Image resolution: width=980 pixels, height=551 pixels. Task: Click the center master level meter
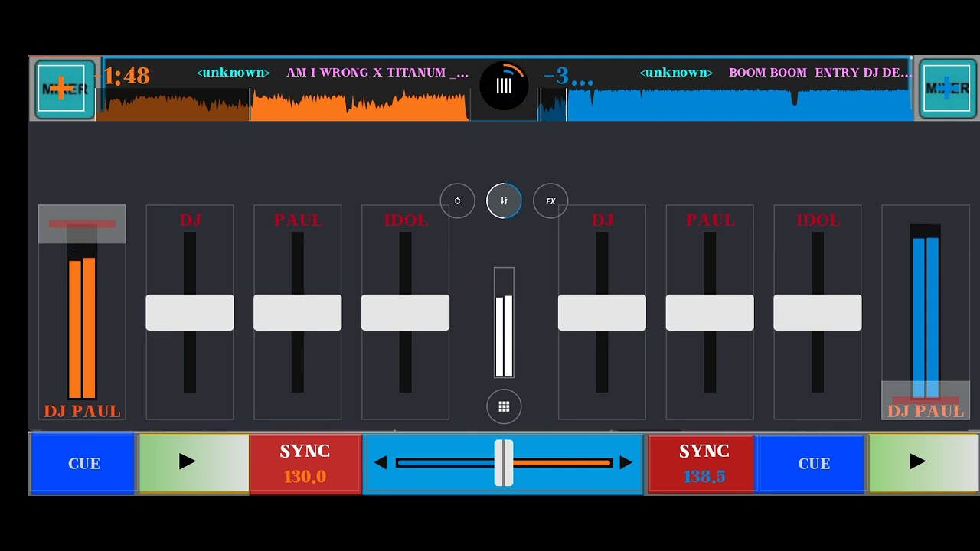coord(504,322)
